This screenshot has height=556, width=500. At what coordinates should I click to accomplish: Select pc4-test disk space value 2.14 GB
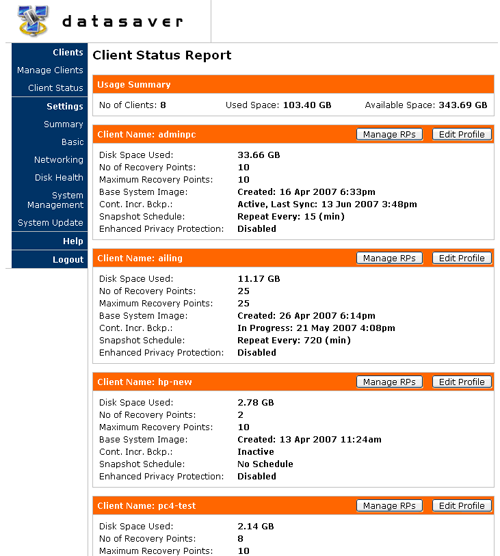coord(256,526)
